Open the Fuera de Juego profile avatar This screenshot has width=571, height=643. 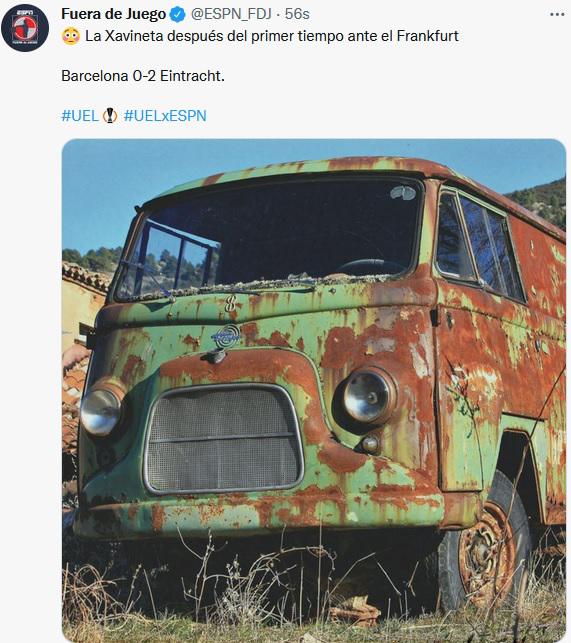[x=25, y=28]
